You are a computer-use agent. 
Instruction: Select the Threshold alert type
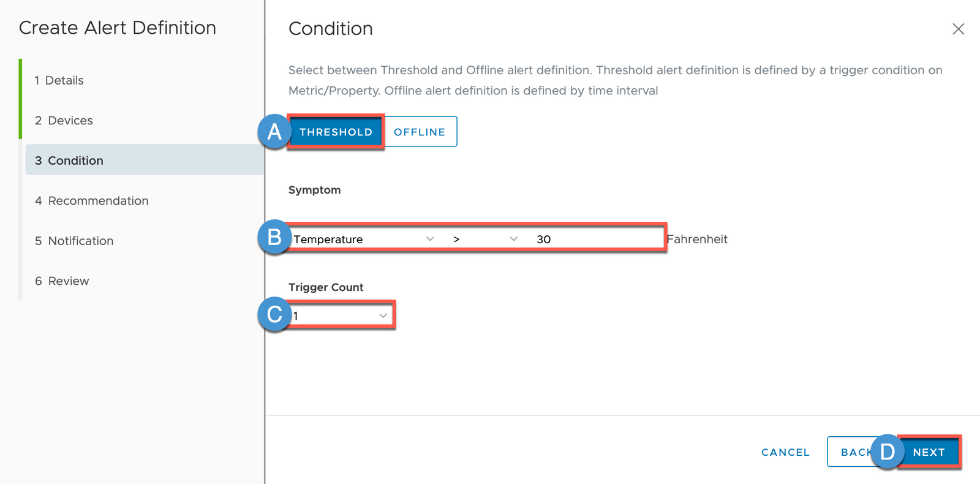tap(336, 132)
